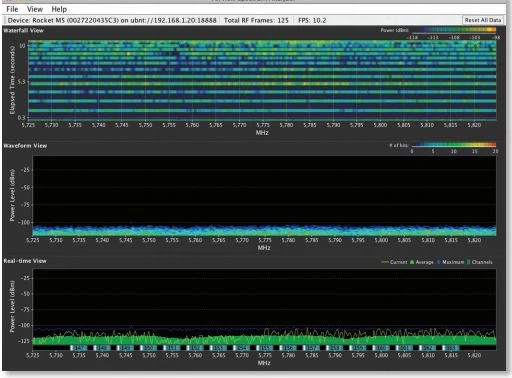Click the Current legend entry
The image size is (512, 378).
pos(394,262)
